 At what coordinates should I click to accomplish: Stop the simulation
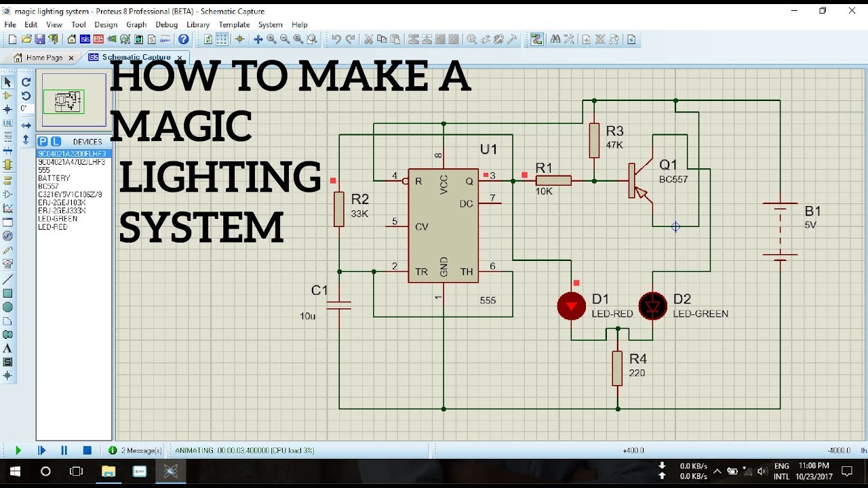pos(87,450)
